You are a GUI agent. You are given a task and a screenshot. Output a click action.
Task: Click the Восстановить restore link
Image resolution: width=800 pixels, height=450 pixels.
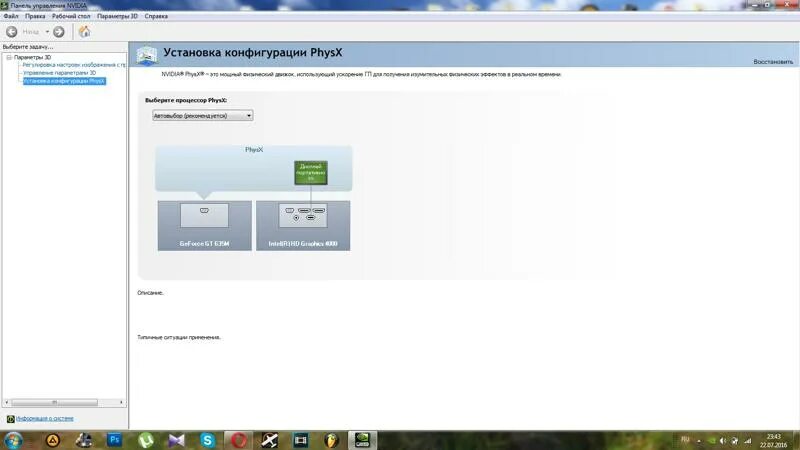[773, 62]
